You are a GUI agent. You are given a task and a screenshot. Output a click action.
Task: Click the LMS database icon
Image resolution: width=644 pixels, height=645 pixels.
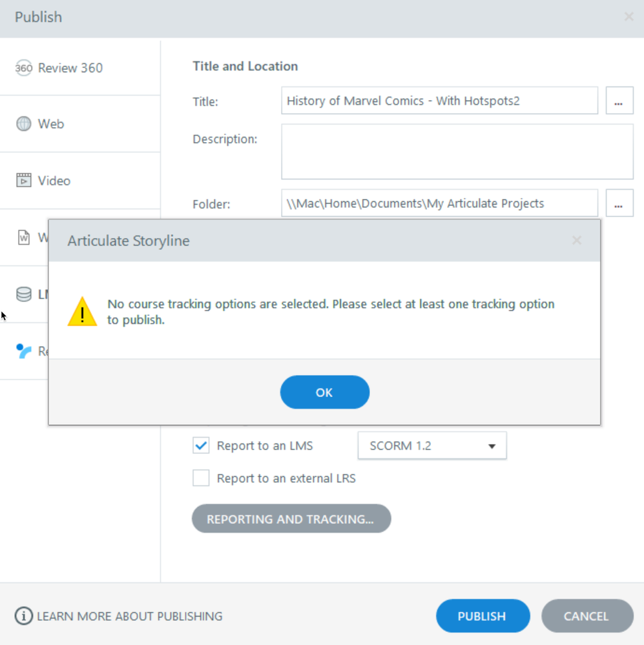coord(23,294)
